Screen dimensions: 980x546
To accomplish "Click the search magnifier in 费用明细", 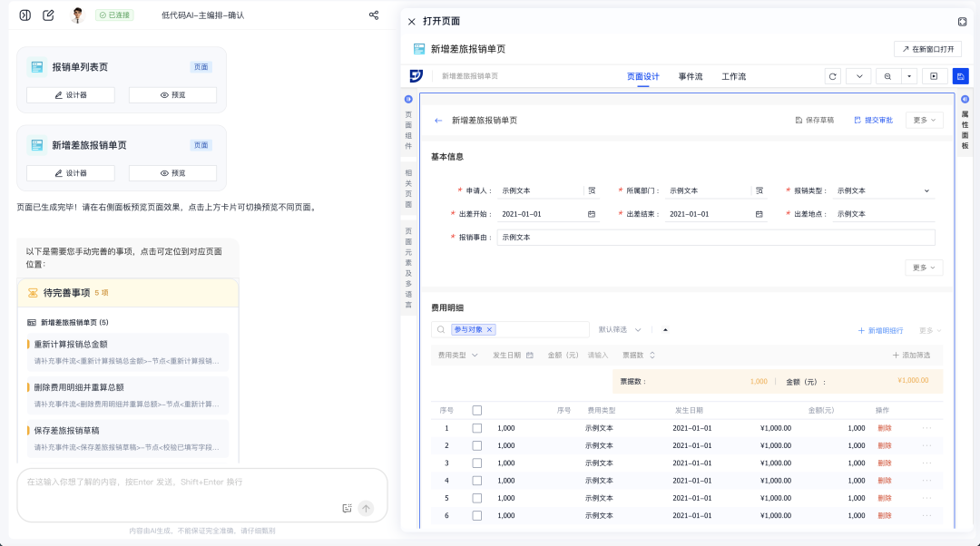I will [x=441, y=329].
